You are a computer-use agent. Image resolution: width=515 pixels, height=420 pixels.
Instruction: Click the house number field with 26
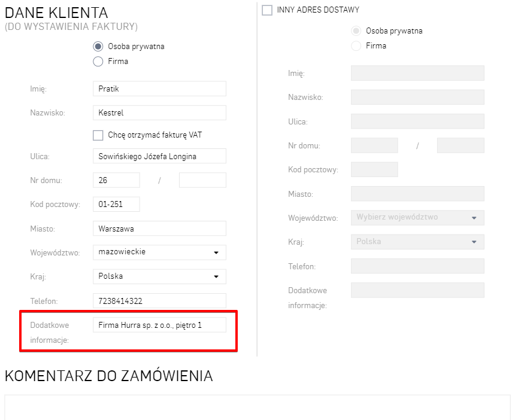coord(116,180)
